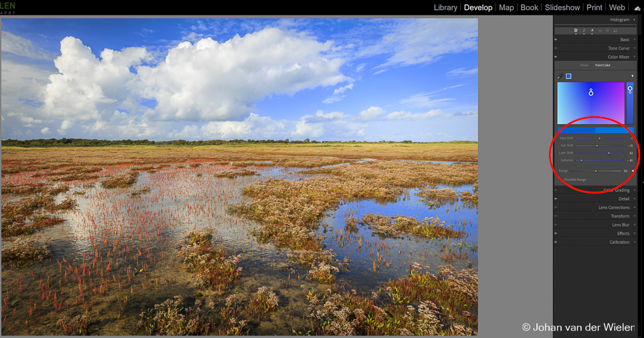Screen dimensions: 644x338
Task: Select the Edit sliders tool icon
Action: [576, 30]
